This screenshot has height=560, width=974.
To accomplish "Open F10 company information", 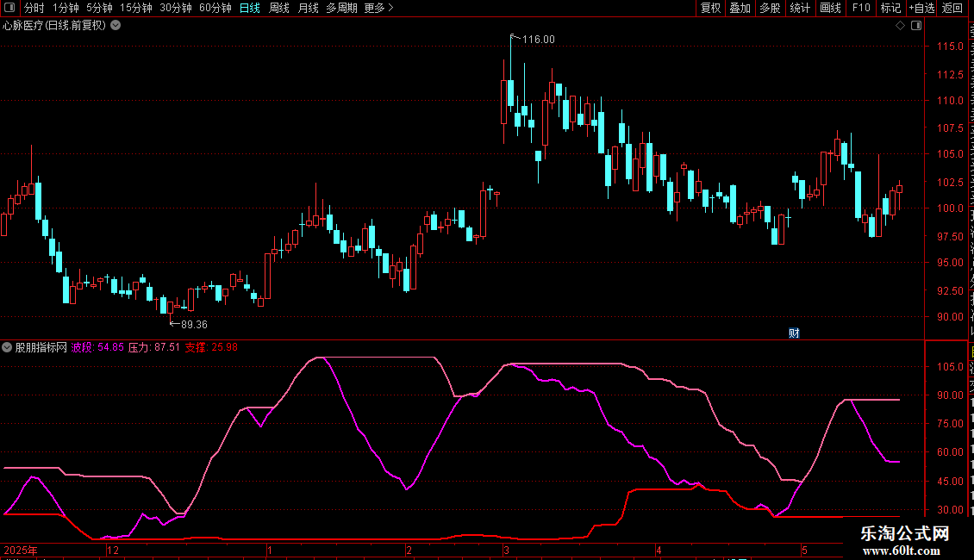I will [860, 8].
